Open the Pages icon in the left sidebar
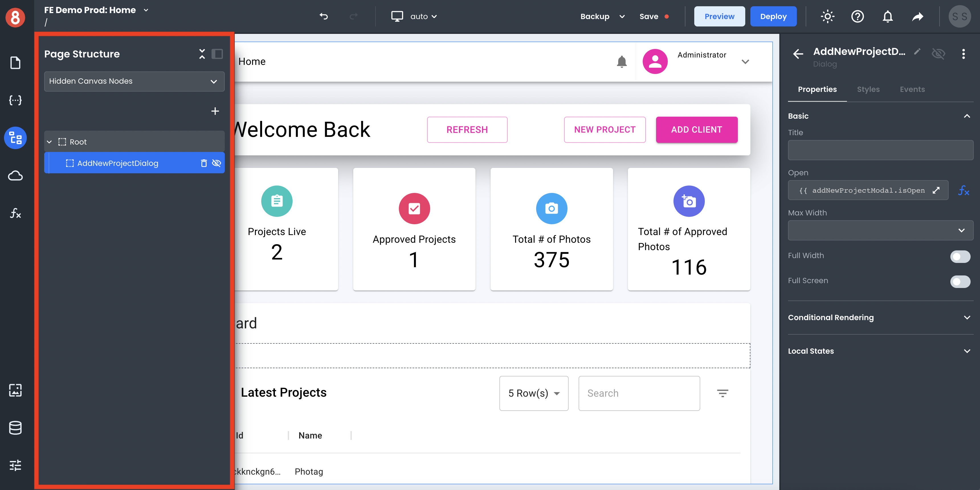Screen dimensions: 980x490 coord(15,63)
